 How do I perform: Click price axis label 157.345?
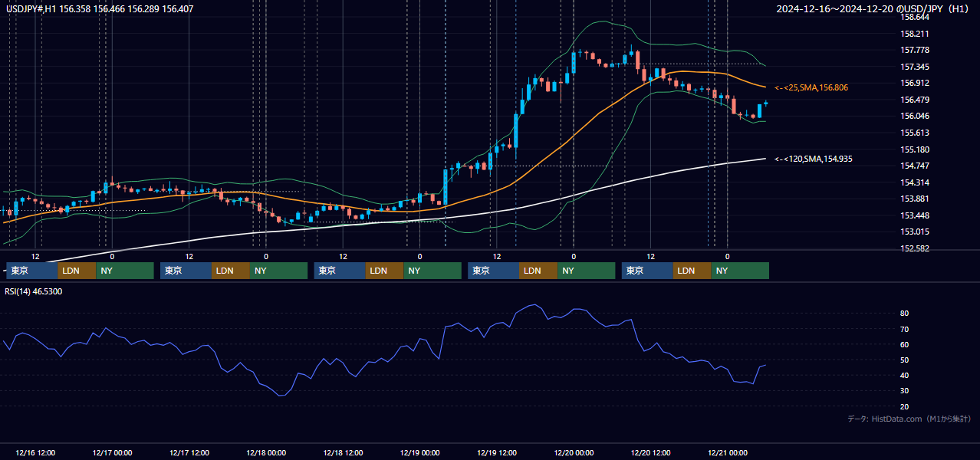coord(915,67)
